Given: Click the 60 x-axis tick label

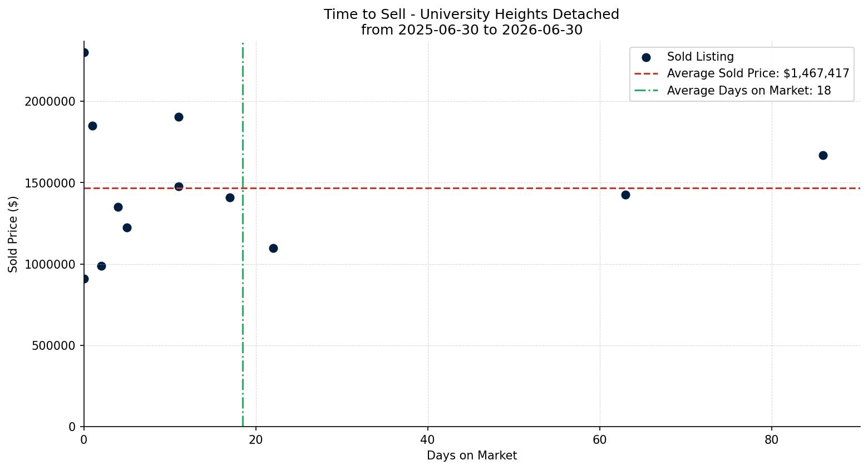Looking at the screenshot, I should pyautogui.click(x=600, y=439).
